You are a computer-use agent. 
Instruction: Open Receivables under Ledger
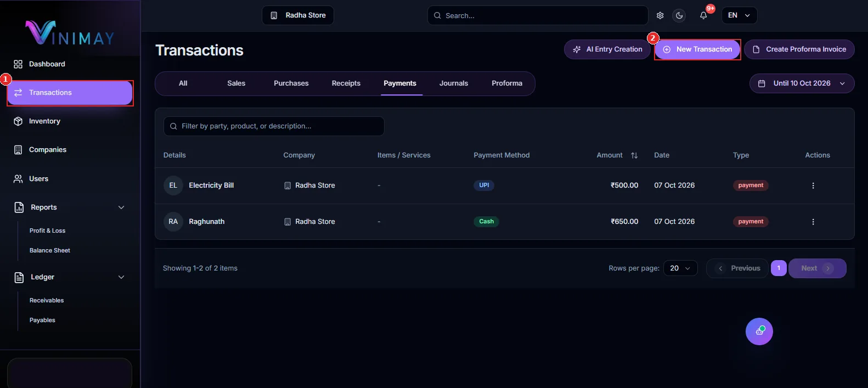(x=47, y=301)
